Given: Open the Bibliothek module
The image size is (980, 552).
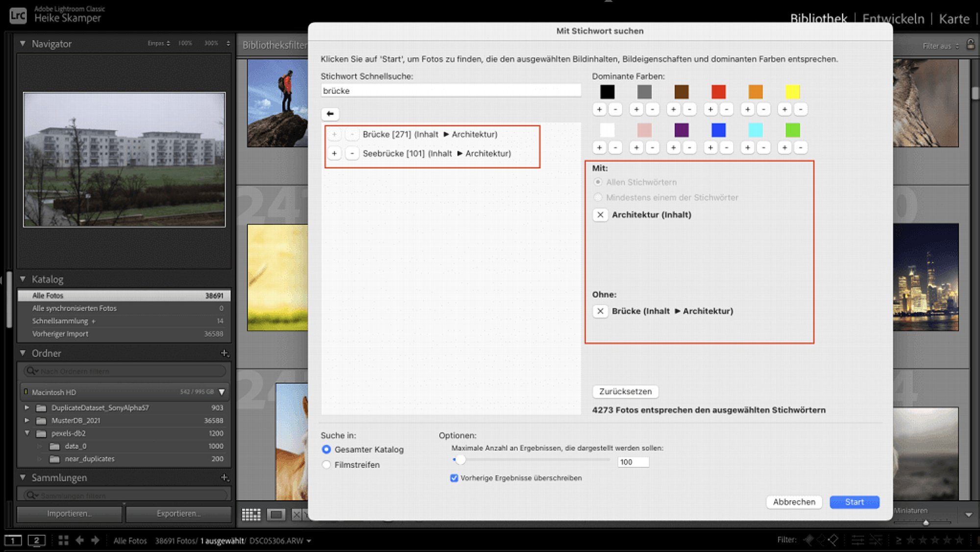Looking at the screenshot, I should [x=818, y=19].
